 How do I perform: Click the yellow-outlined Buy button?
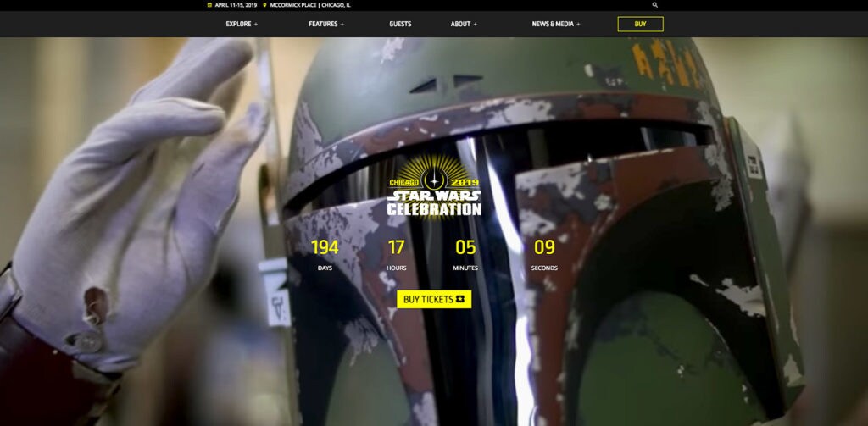[641, 24]
